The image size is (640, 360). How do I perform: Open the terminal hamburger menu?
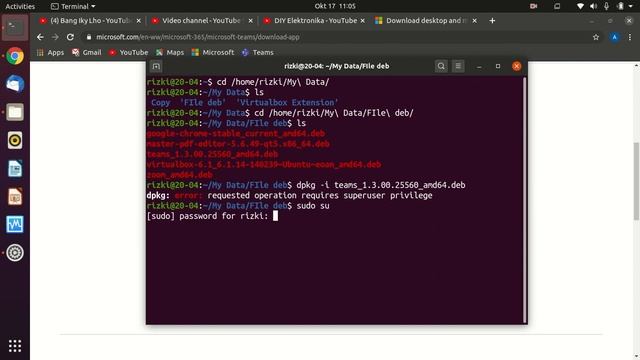[458, 66]
